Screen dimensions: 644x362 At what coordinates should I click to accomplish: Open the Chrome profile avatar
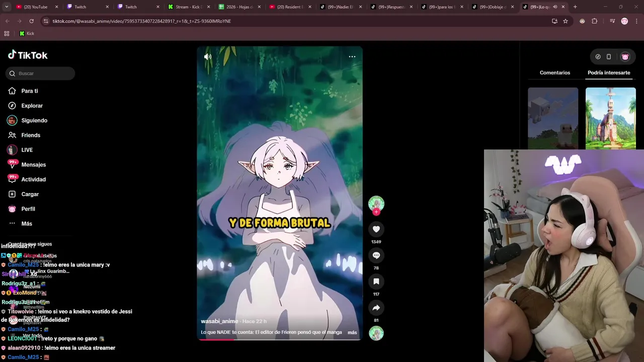(x=624, y=21)
